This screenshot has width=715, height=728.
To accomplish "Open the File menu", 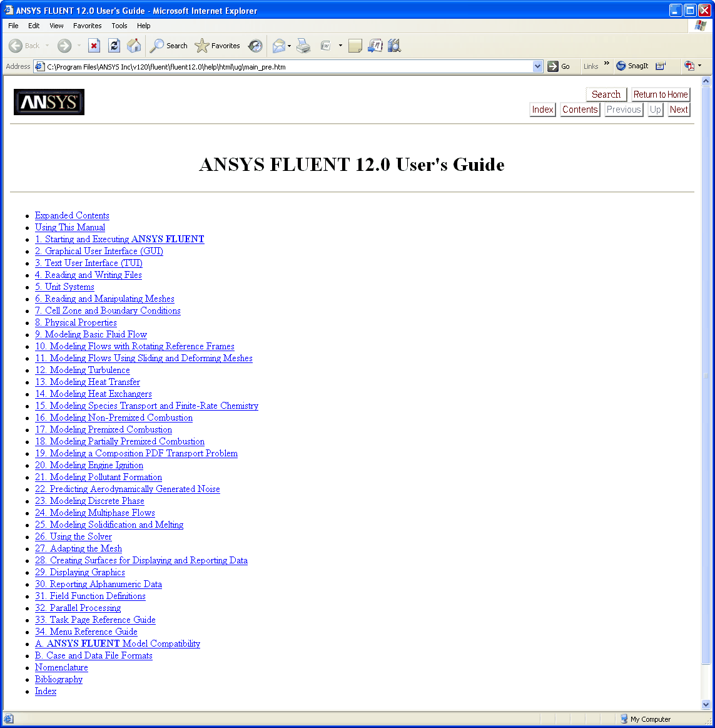I will 14,26.
